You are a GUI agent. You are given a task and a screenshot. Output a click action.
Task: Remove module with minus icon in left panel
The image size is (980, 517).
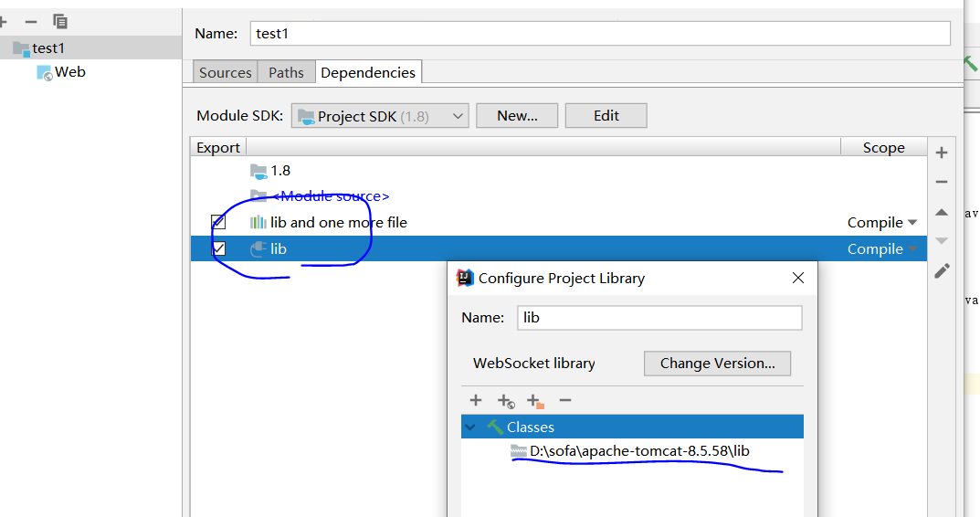pos(31,22)
